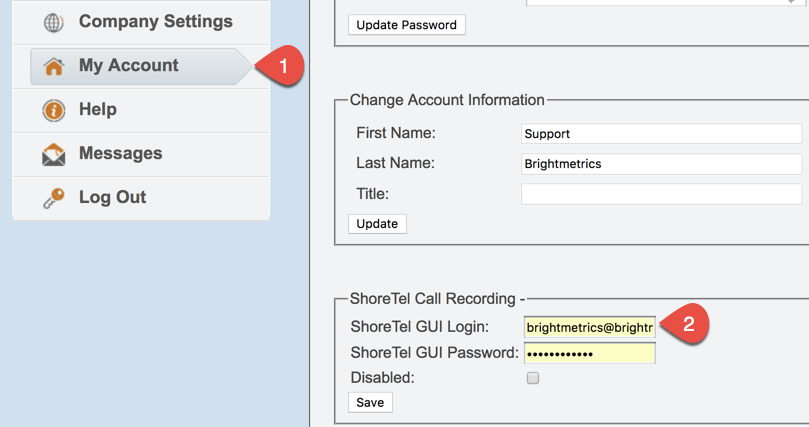Focus the First Name field containing Support
This screenshot has height=427, width=809.
click(661, 133)
